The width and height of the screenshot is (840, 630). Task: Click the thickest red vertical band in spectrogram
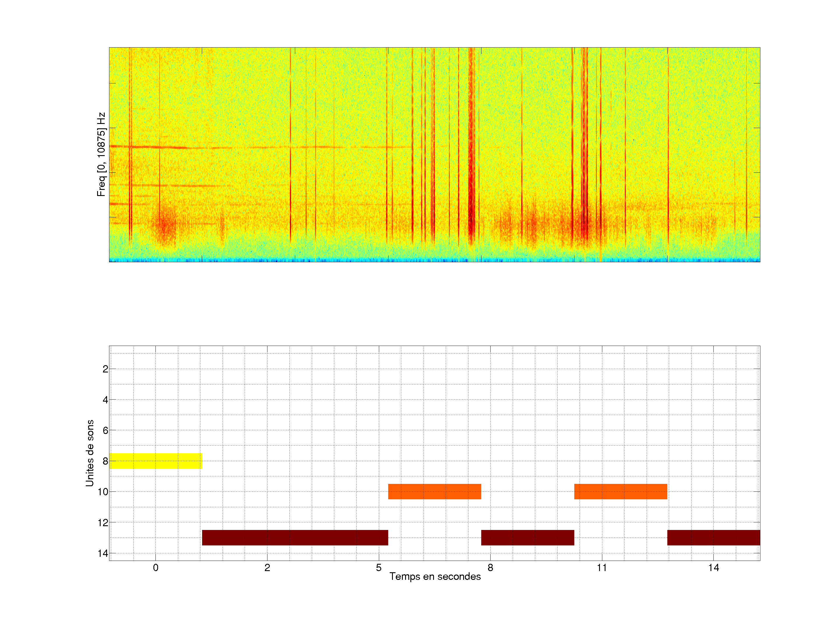pos(471,152)
